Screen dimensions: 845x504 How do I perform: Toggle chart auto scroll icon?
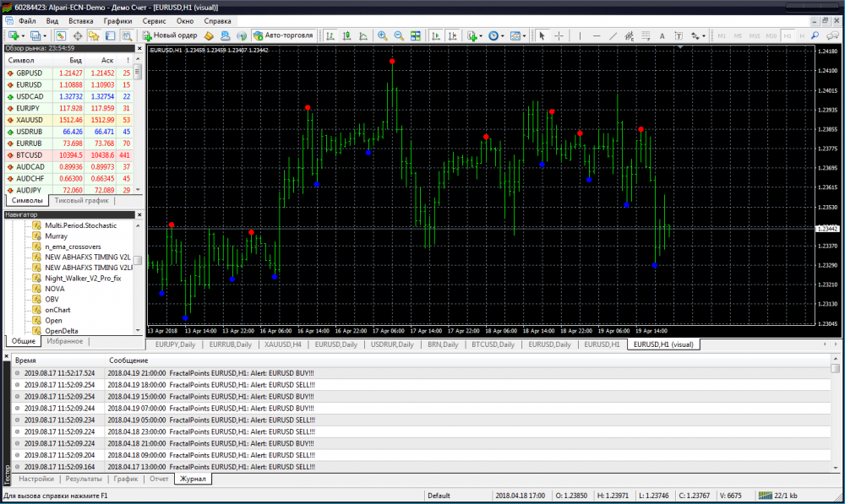tap(436, 35)
